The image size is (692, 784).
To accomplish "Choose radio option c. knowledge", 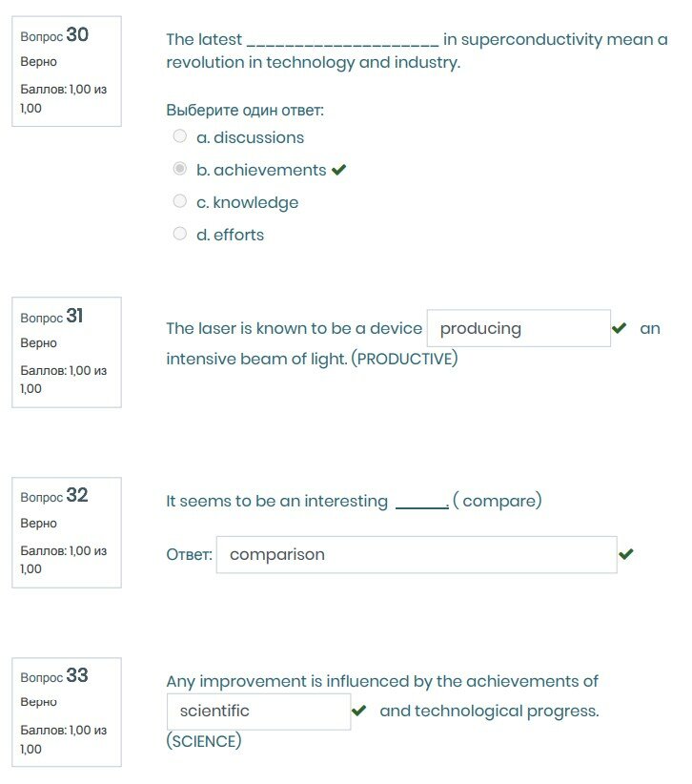I will click(x=180, y=201).
